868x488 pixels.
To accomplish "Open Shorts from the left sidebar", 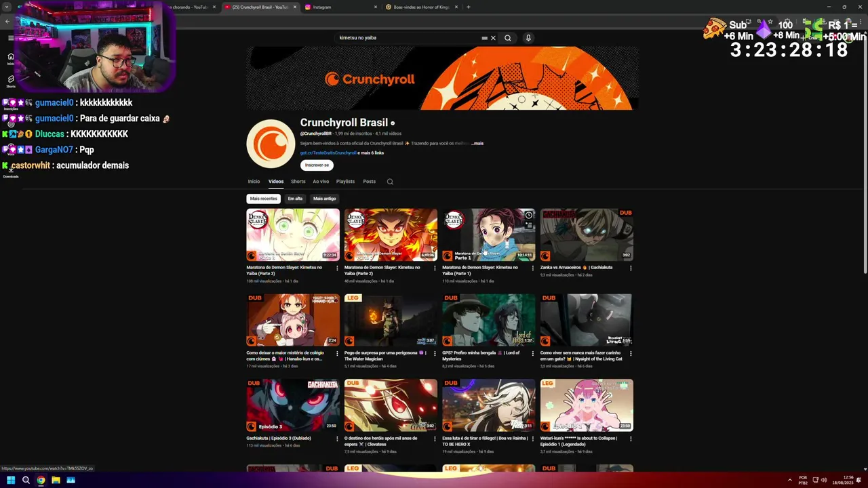I will pyautogui.click(x=11, y=81).
